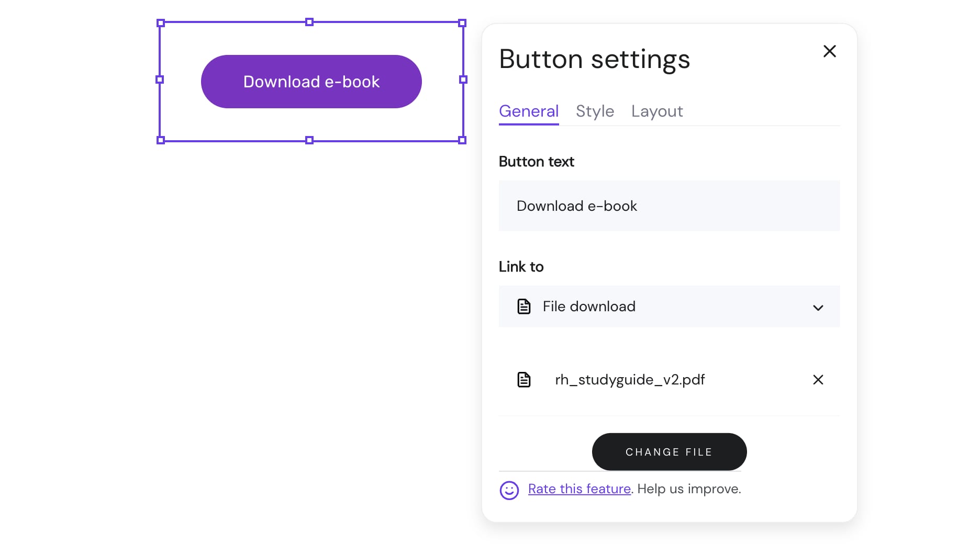The width and height of the screenshot is (980, 544).
Task: Click the file icon next to rh_studyguide_v2.pdf
Action: 524,380
